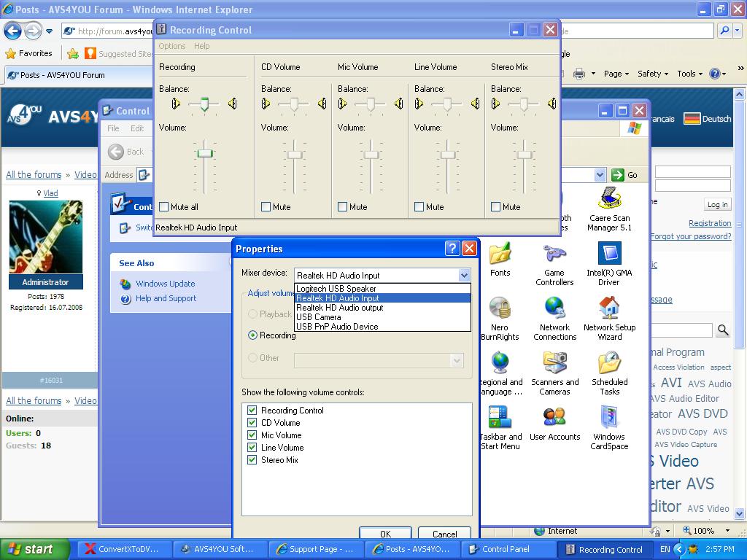Open Regional and Language options icon

[x=500, y=362]
